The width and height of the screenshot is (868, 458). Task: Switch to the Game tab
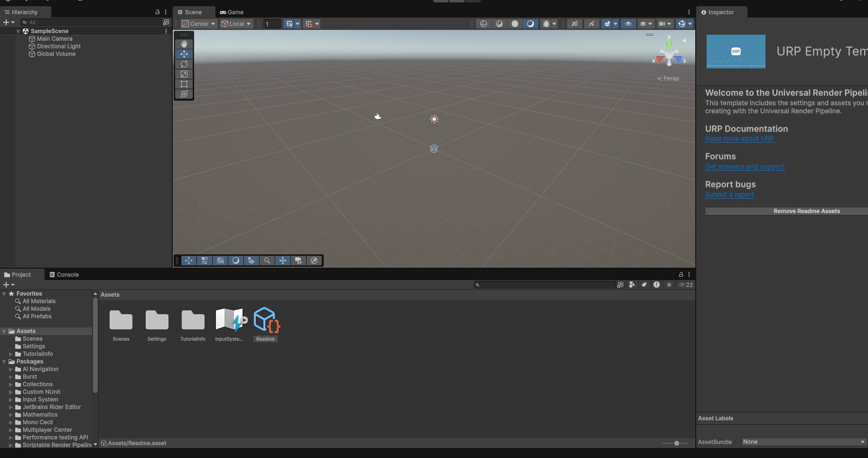coord(232,12)
